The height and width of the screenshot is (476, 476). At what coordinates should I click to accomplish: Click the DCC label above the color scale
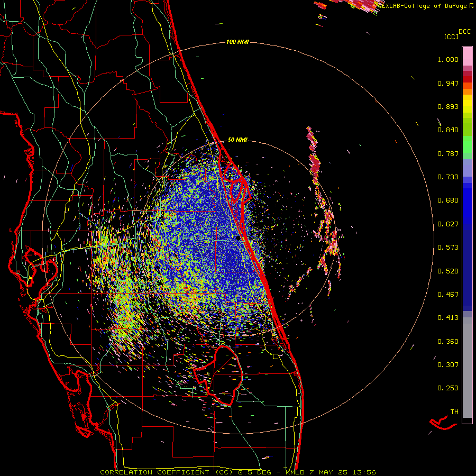465,32
